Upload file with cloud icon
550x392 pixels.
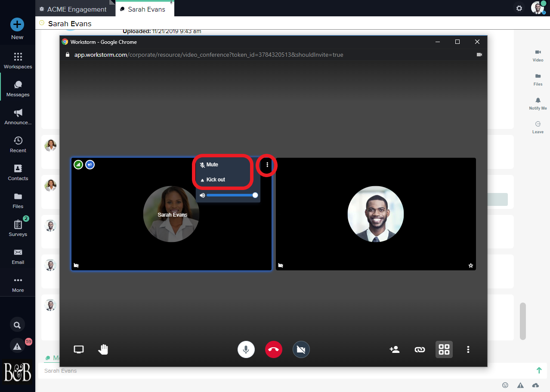pyautogui.click(x=535, y=385)
